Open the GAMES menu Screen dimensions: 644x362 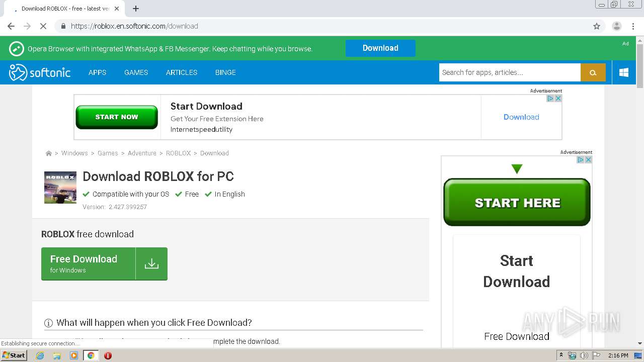(x=136, y=72)
